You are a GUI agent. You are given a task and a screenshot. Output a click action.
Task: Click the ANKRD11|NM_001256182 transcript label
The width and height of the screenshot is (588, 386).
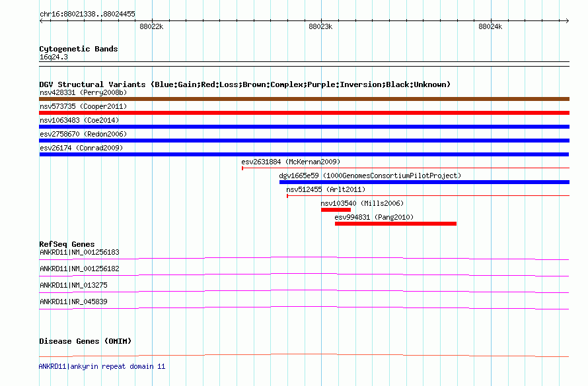tap(79, 269)
